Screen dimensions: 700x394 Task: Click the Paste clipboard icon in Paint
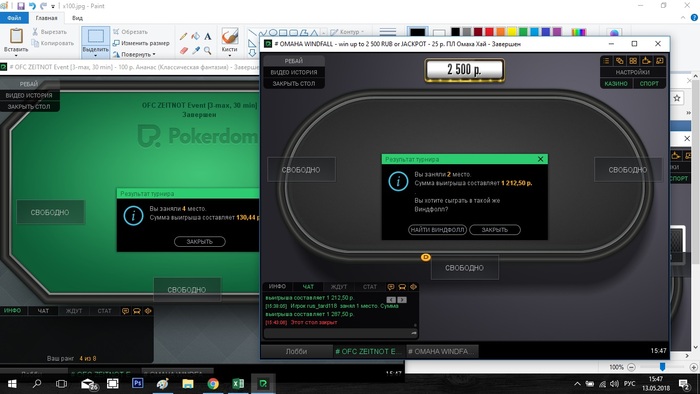tap(16, 36)
